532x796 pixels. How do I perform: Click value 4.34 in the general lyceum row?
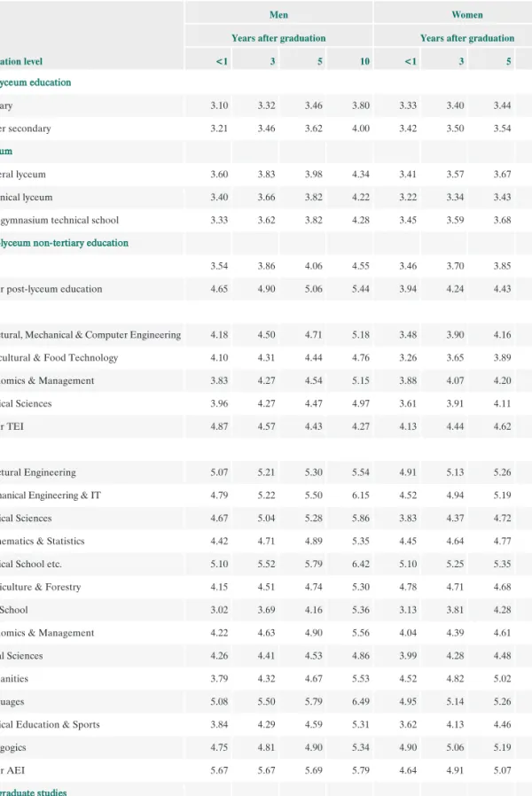[360, 174]
